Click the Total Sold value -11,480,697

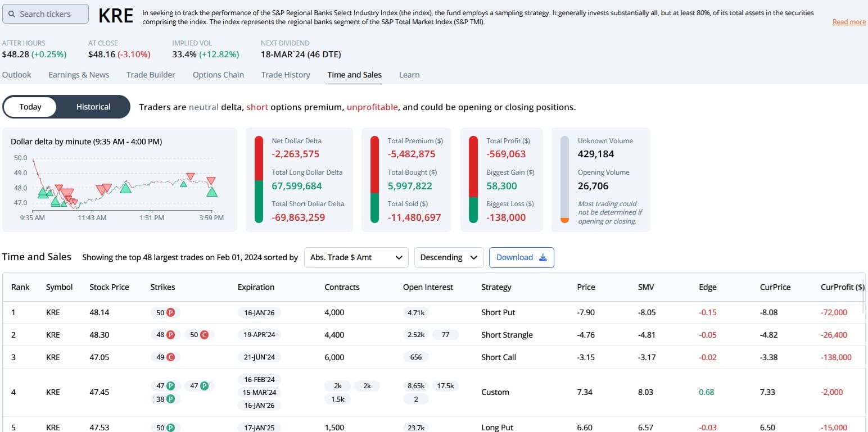tap(414, 217)
